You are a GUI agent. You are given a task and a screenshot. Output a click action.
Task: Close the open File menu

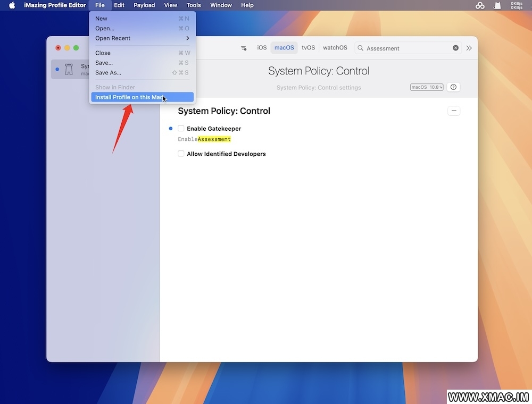[100, 5]
